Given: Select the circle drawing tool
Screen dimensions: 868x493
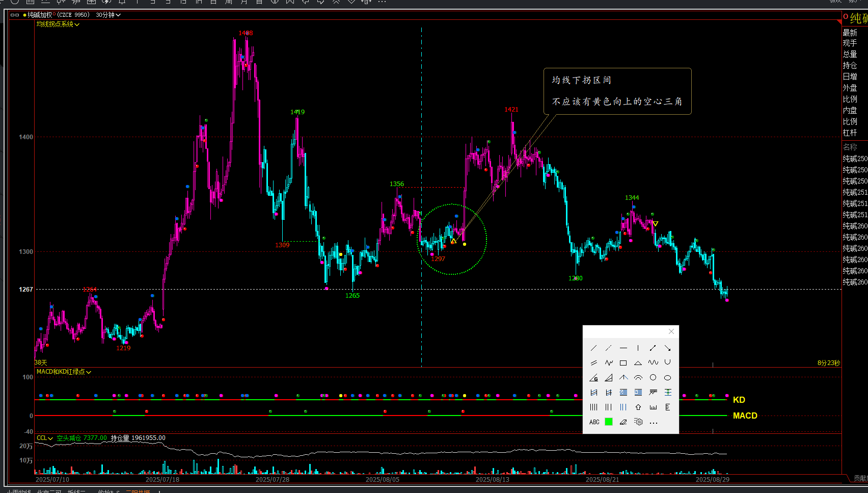Looking at the screenshot, I should tap(653, 378).
